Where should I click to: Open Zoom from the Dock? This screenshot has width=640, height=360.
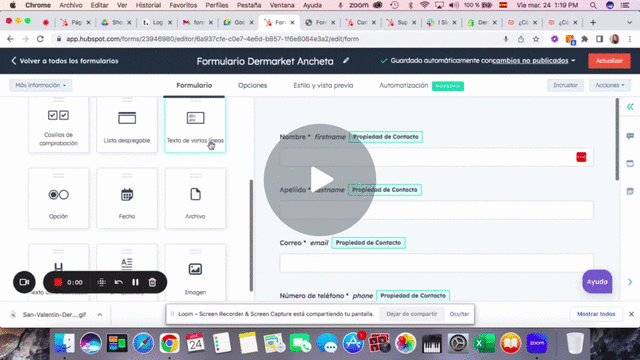(537, 343)
